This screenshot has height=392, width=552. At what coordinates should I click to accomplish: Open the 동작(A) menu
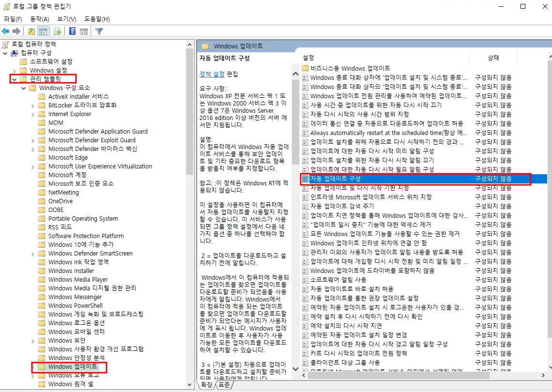click(x=40, y=19)
